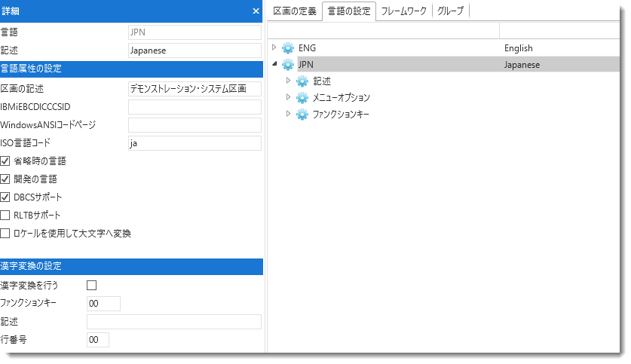The width and height of the screenshot is (631, 364).
Task: Click the gear icon beside JPN
Action: pos(287,65)
